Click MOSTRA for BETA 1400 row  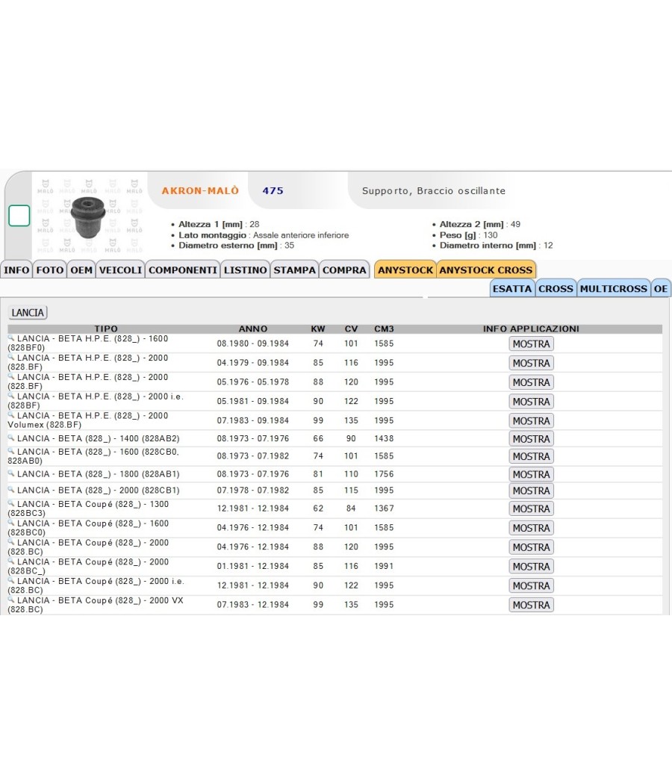coord(531,439)
